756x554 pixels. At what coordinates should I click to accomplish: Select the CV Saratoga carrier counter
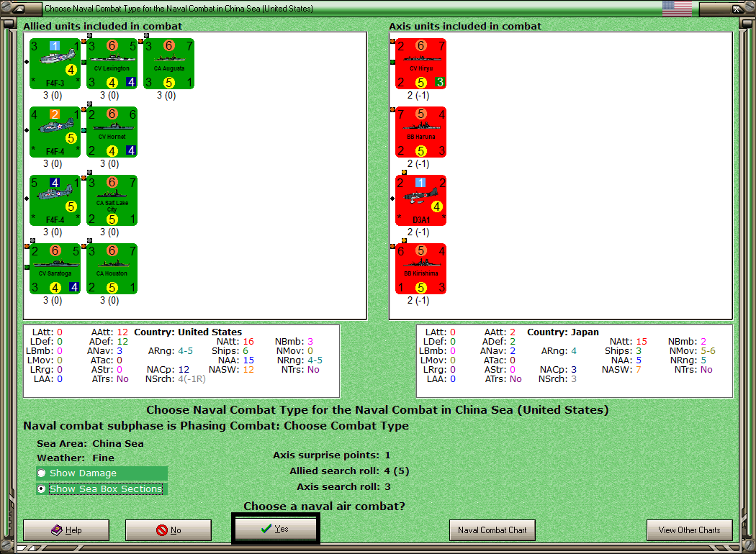[x=55, y=269]
